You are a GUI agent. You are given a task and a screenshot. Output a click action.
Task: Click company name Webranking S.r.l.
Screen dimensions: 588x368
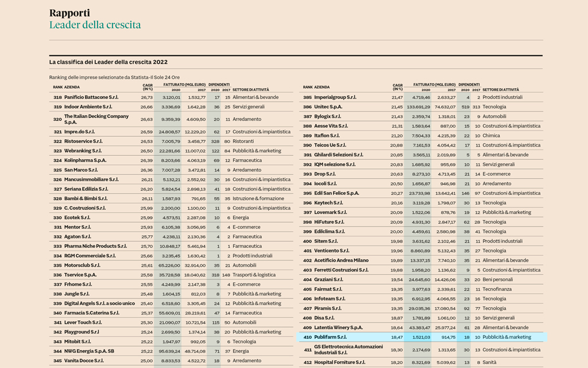pos(83,151)
